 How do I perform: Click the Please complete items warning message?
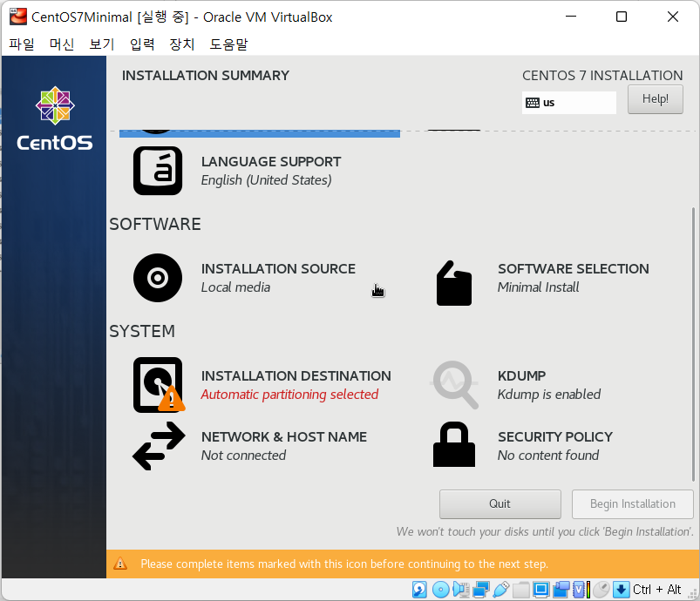click(344, 564)
